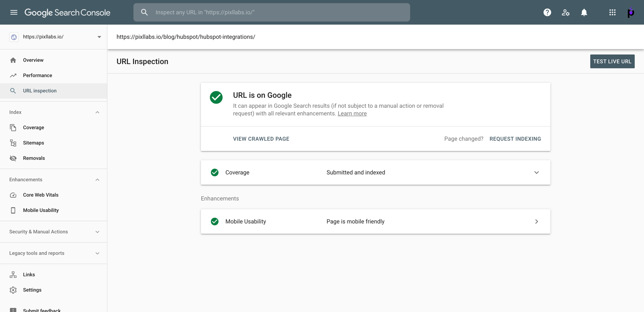
Task: Expand Legacy tools and reports section
Action: coord(97,253)
